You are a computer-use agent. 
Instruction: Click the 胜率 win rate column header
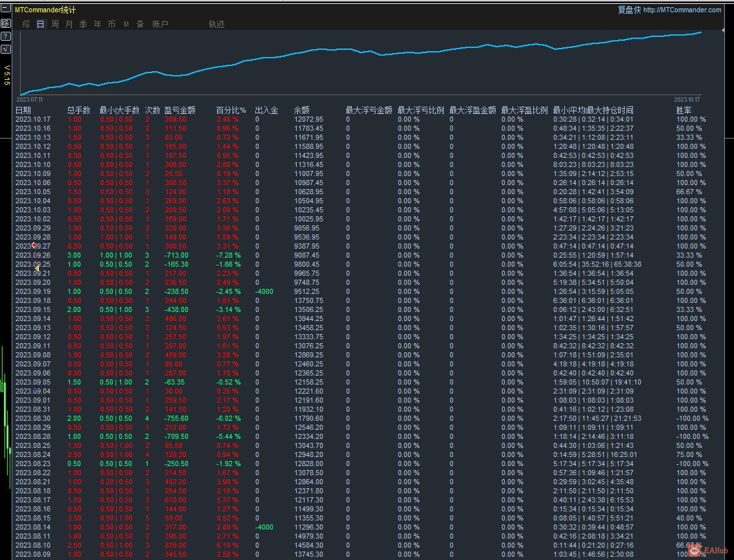click(x=684, y=111)
